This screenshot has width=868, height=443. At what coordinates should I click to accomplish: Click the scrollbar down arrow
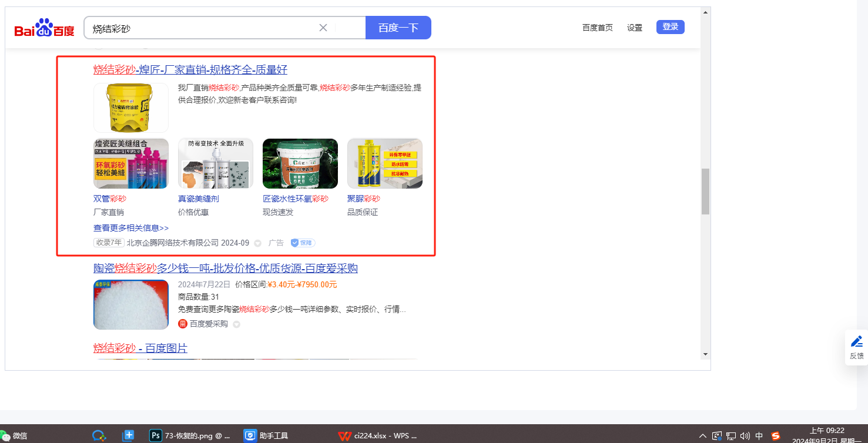[705, 354]
